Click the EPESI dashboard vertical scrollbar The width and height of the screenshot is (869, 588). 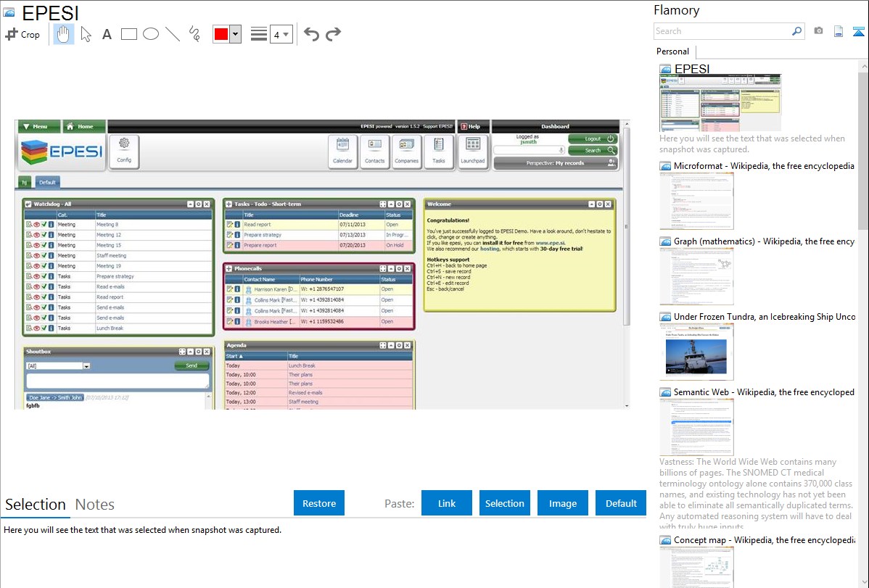pos(627,227)
